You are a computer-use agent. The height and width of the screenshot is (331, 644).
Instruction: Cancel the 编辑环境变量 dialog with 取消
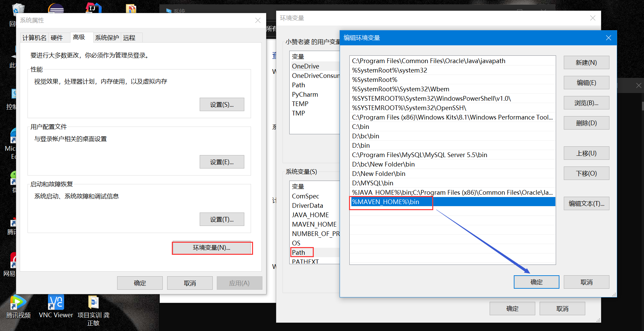click(586, 282)
